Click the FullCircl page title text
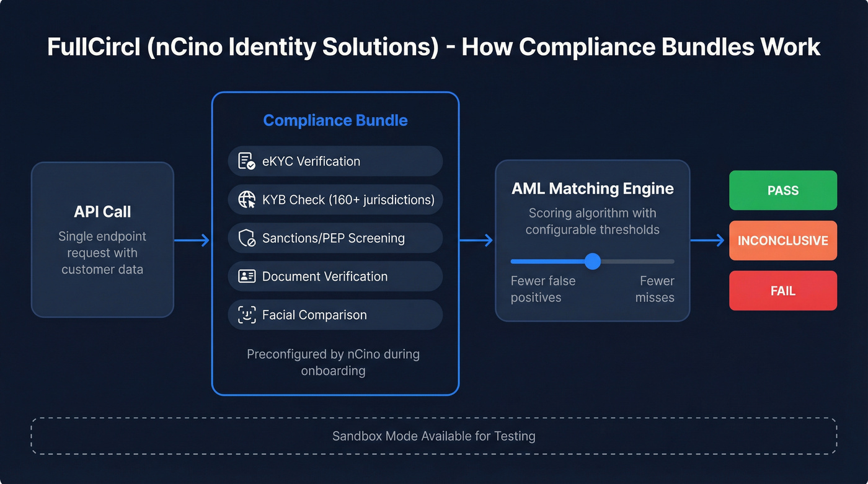Image resolution: width=868 pixels, height=484 pixels. point(434,47)
